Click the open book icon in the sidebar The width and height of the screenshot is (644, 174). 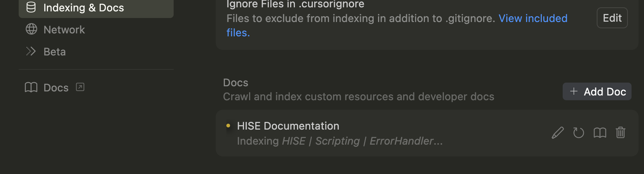click(x=31, y=87)
